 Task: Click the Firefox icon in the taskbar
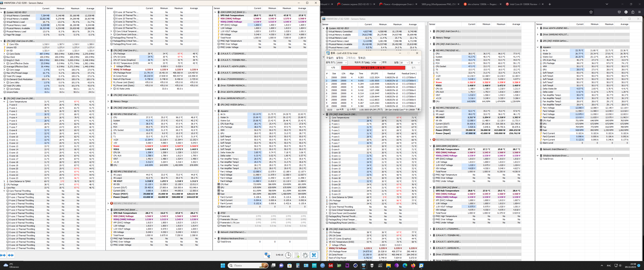pyautogui.click(x=413, y=265)
